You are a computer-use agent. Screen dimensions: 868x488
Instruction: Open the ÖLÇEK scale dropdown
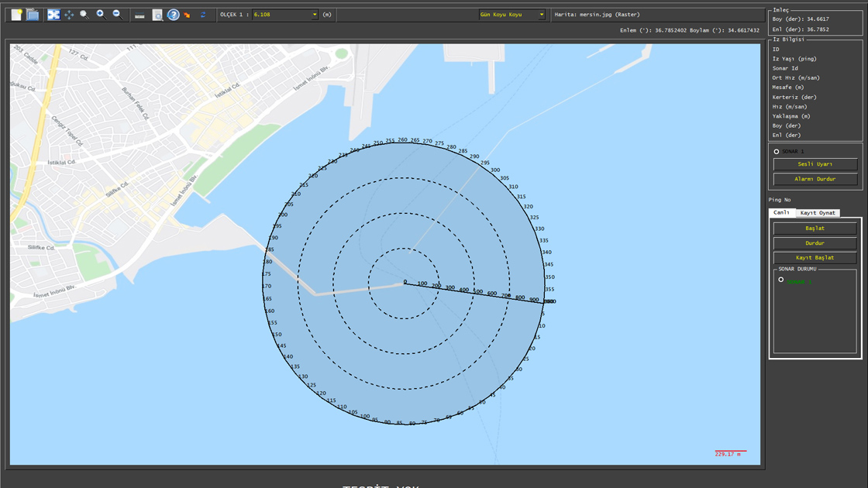point(315,15)
